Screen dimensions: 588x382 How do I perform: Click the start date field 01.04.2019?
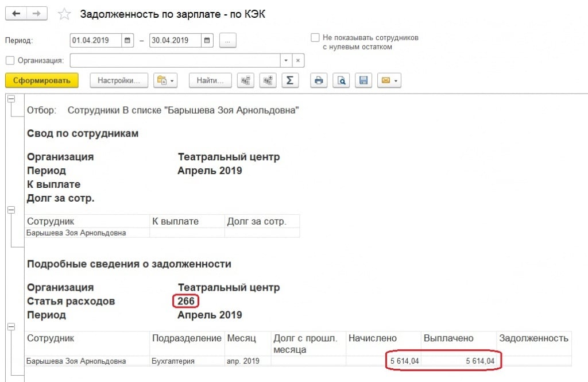click(x=96, y=41)
